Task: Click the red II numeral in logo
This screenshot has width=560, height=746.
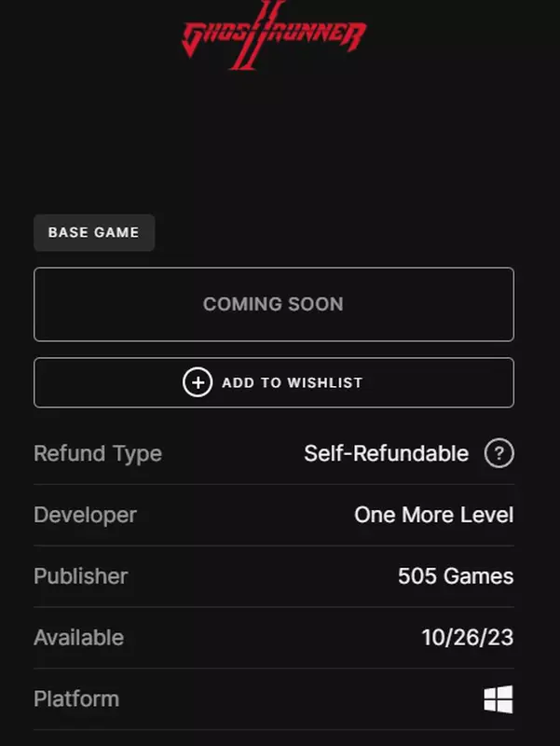Action: coord(257,35)
